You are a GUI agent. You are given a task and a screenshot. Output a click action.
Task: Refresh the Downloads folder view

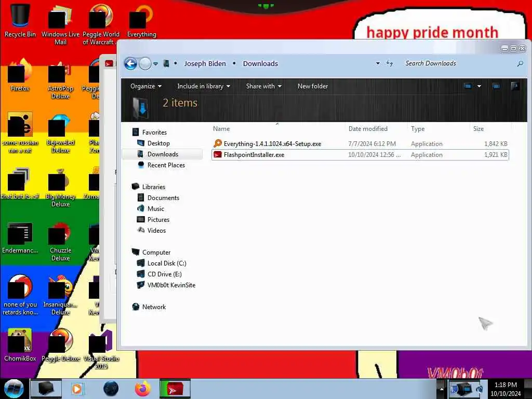click(x=390, y=63)
